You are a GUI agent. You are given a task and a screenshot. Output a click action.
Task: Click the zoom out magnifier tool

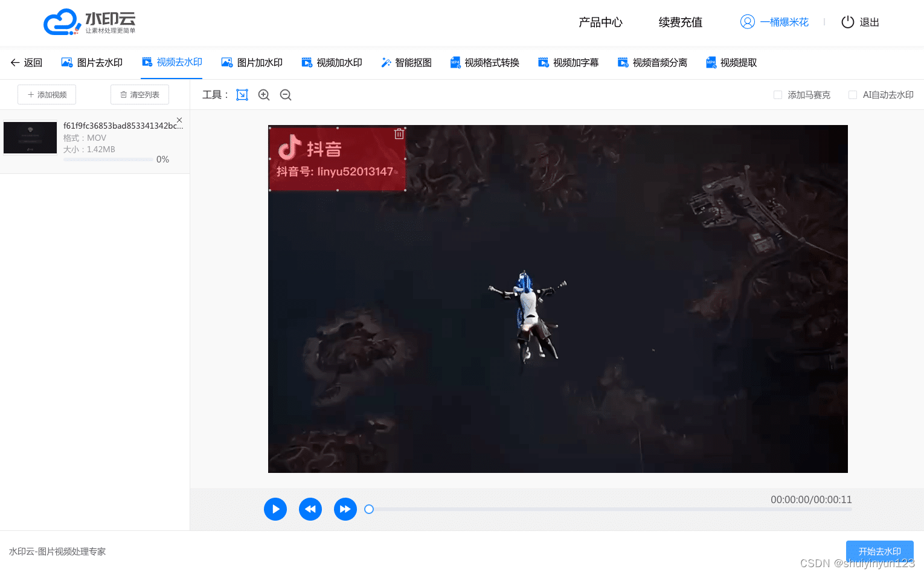pos(286,95)
